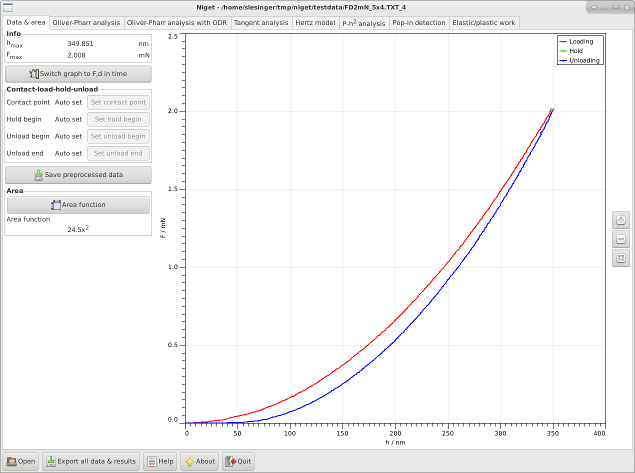The image size is (635, 473).
Task: Click the hmax value 349.851
Action: click(x=80, y=44)
